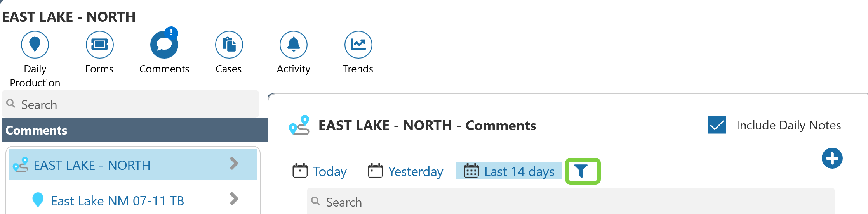Open East Lake NM 07-11 TB item
The width and height of the screenshot is (868, 214).
coord(117,201)
